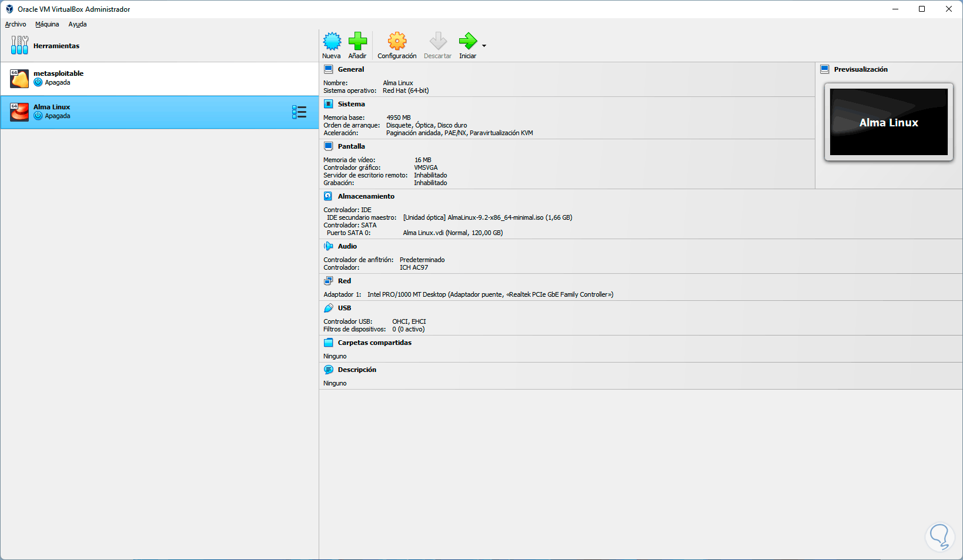Screen dimensions: 963x560
Task: Click the Descartar arrow icon
Action: click(438, 41)
